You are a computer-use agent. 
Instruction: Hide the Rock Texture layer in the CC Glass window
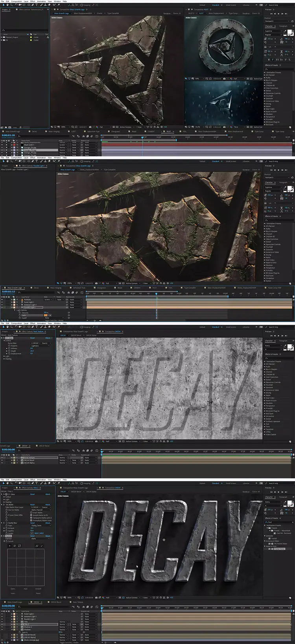(x=2, y=457)
